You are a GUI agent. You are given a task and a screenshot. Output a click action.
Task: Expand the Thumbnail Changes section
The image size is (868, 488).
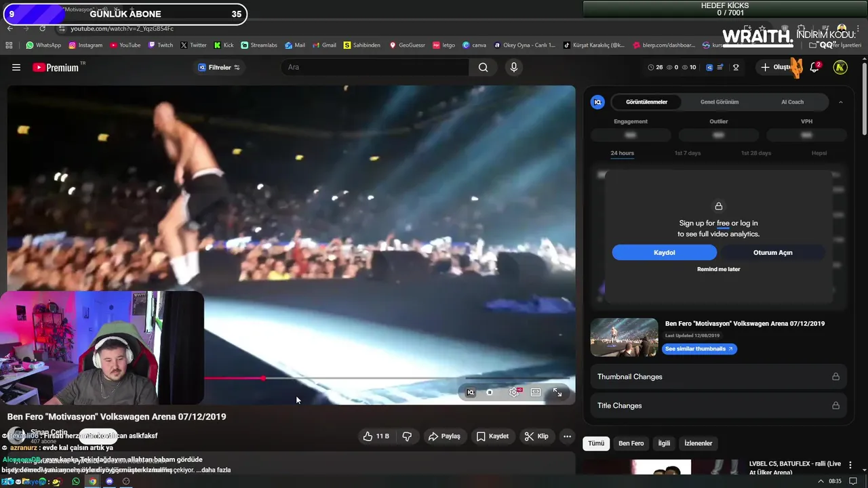click(718, 377)
